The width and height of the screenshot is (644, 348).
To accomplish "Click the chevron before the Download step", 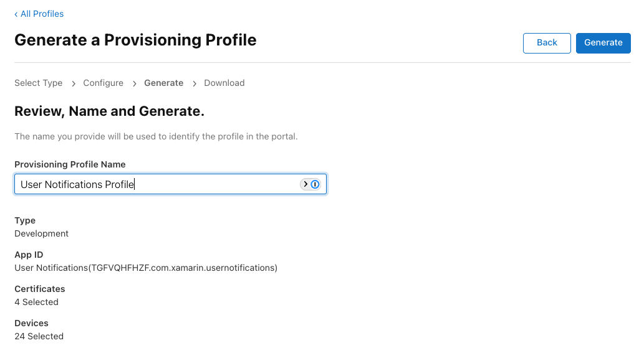I will pos(194,83).
